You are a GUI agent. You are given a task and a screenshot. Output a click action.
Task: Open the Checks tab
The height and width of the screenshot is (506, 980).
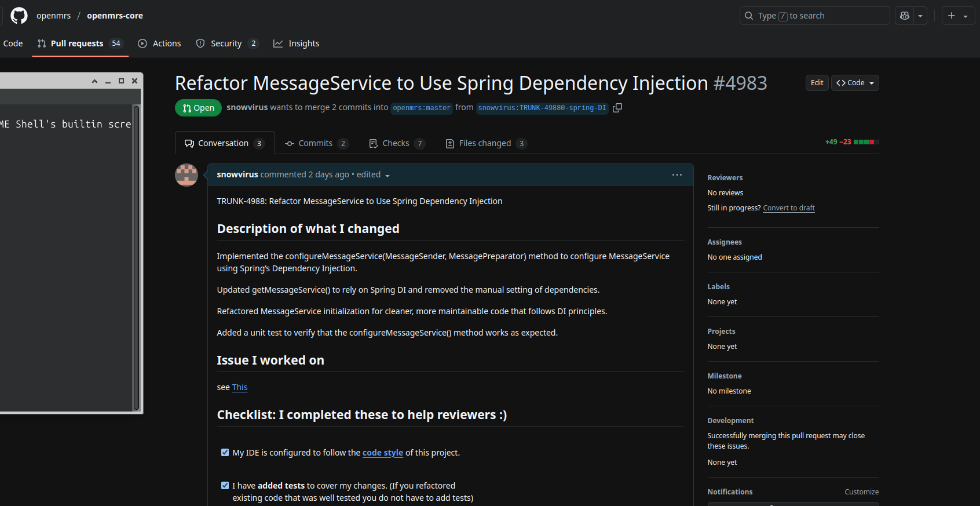[x=397, y=143]
